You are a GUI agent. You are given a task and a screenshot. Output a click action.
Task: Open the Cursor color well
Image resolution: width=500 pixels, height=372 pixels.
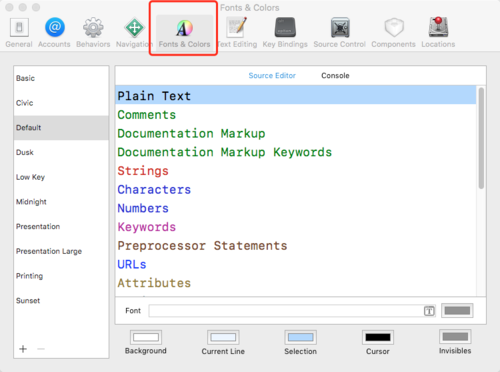click(378, 338)
